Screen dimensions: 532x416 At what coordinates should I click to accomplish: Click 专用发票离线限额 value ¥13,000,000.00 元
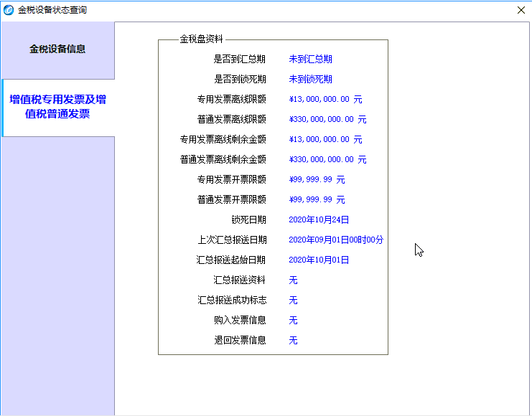click(325, 100)
